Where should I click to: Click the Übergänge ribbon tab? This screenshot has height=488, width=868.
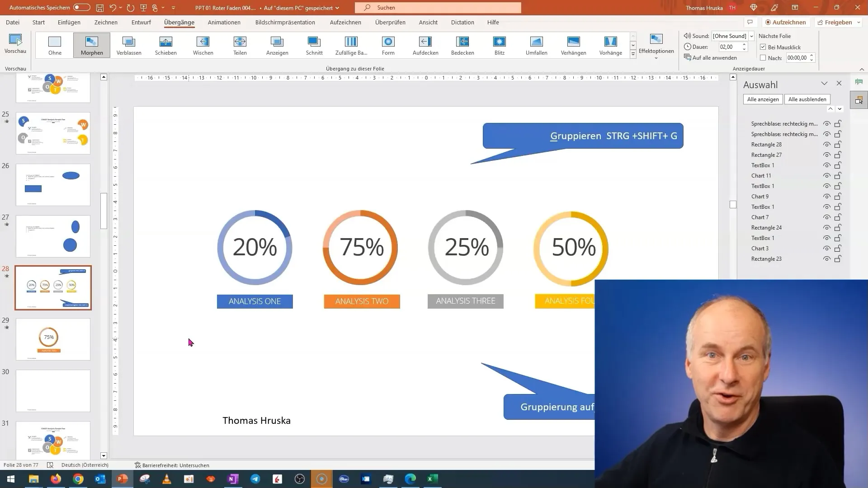click(x=179, y=22)
